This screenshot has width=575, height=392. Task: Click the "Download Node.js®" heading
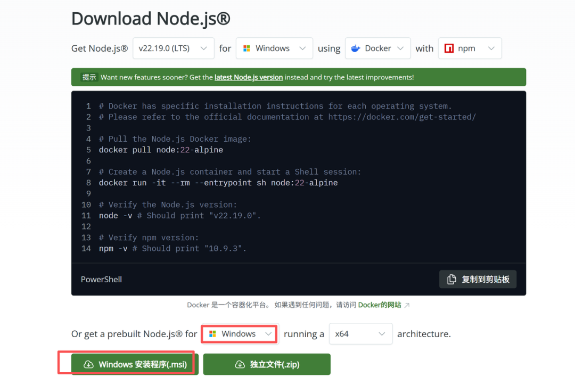point(151,18)
